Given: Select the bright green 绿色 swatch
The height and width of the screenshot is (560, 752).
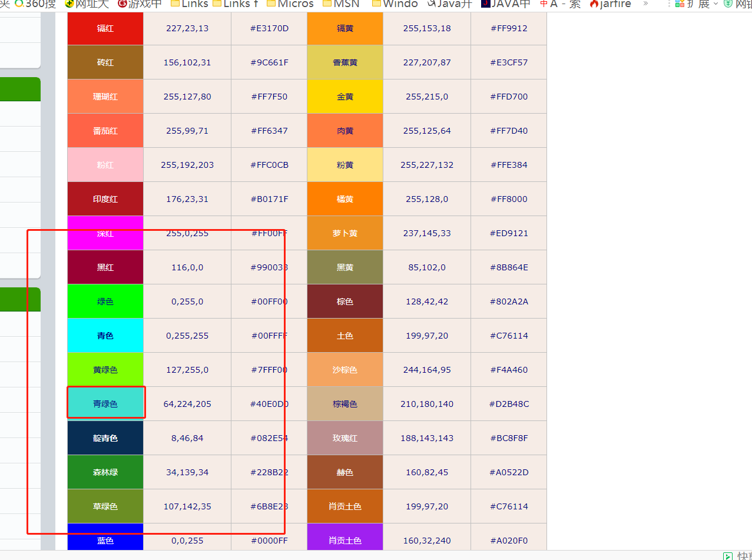Looking at the screenshot, I should (x=105, y=301).
